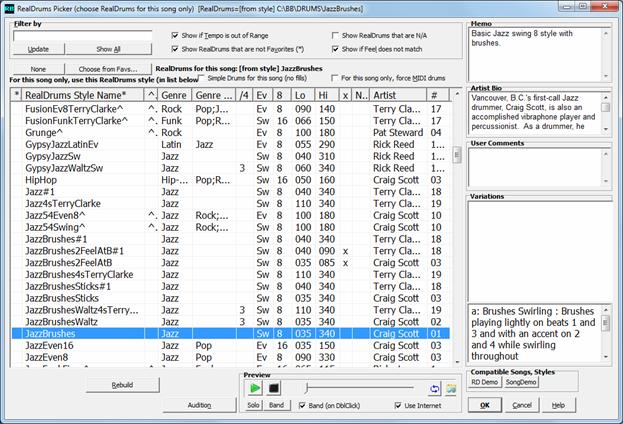Open the RD Demo

click(x=485, y=382)
